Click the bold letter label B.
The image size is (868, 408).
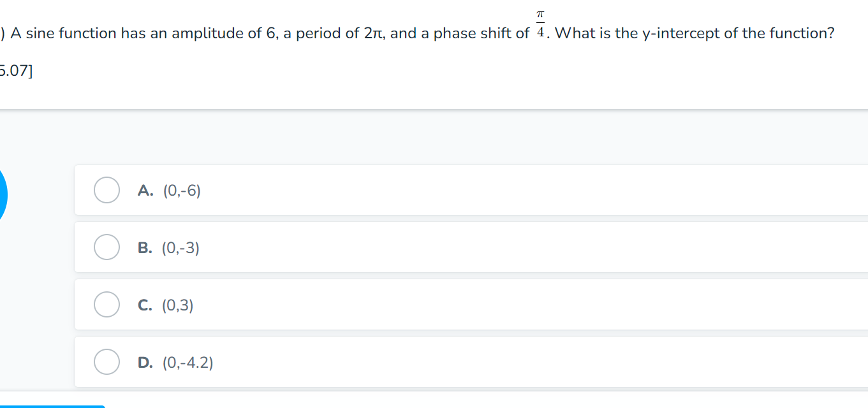[x=145, y=247]
